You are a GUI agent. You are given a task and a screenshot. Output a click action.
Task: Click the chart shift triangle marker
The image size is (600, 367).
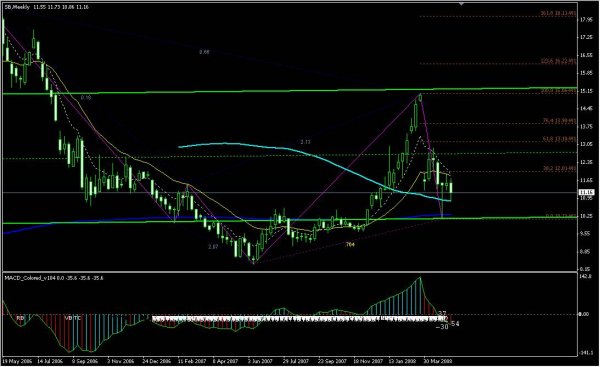tap(461, 3)
